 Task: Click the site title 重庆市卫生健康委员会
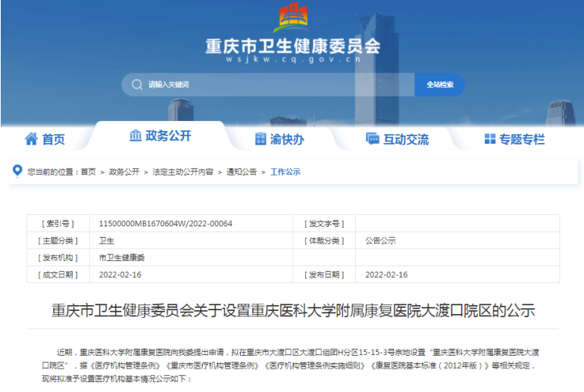click(293, 46)
